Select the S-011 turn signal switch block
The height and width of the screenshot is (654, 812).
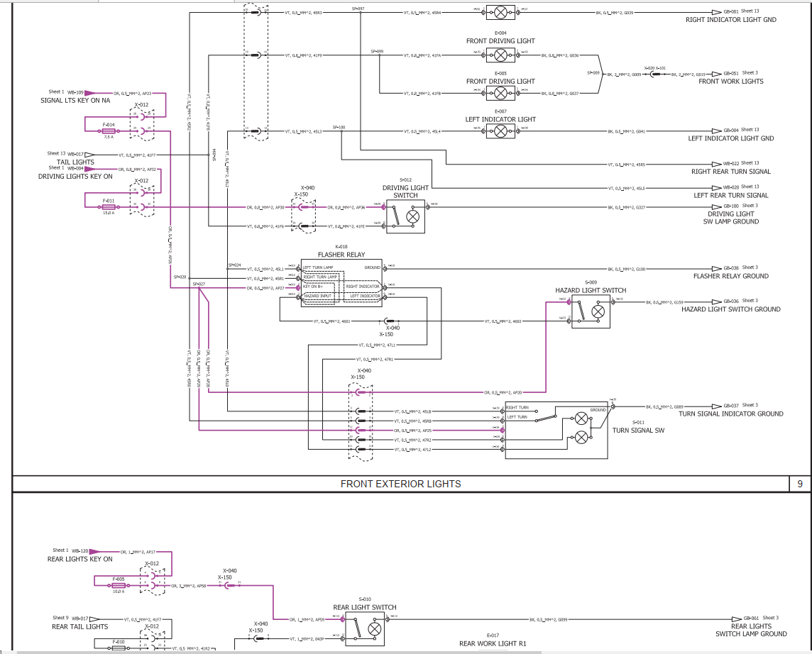[556, 430]
